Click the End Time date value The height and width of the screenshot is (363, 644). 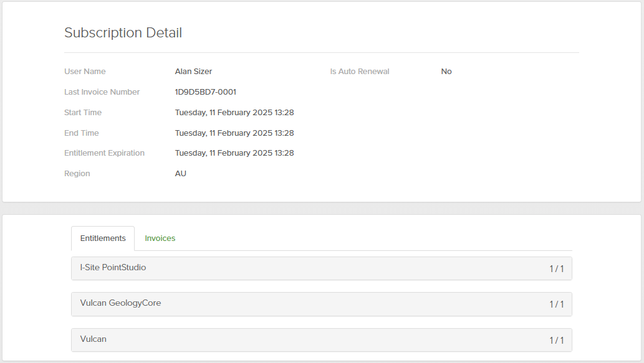234,133
